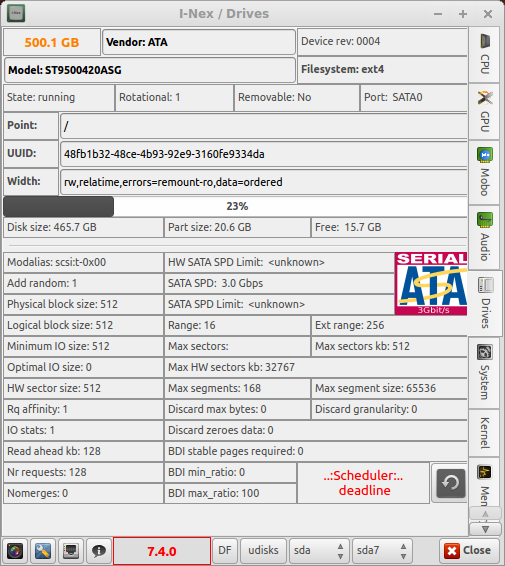Click the Scheduler deadline label
The image size is (505, 566).
coord(363,483)
